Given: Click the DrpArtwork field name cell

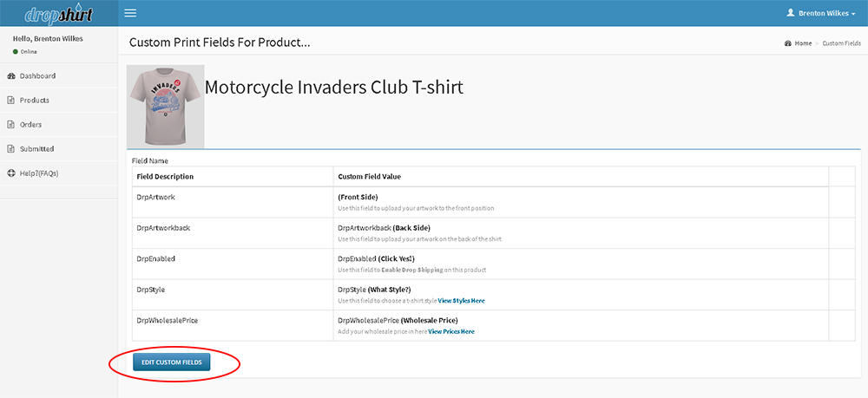Looking at the screenshot, I should 233,202.
